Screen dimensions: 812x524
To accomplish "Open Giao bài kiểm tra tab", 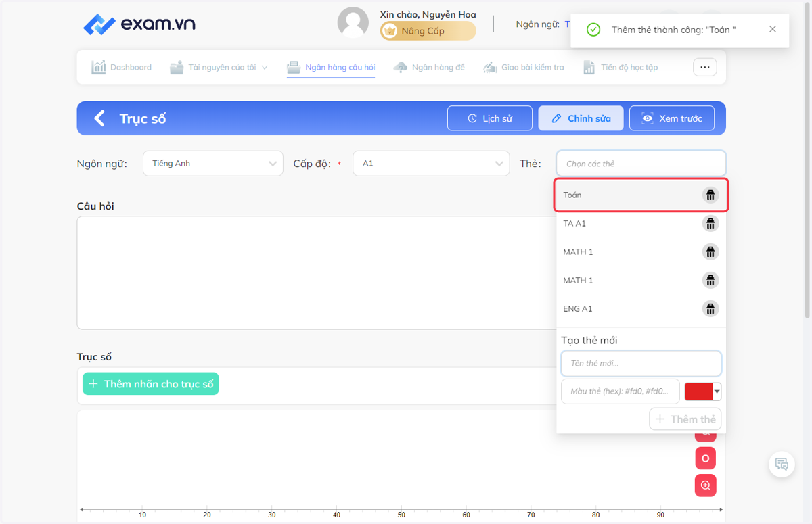I will pyautogui.click(x=524, y=68).
